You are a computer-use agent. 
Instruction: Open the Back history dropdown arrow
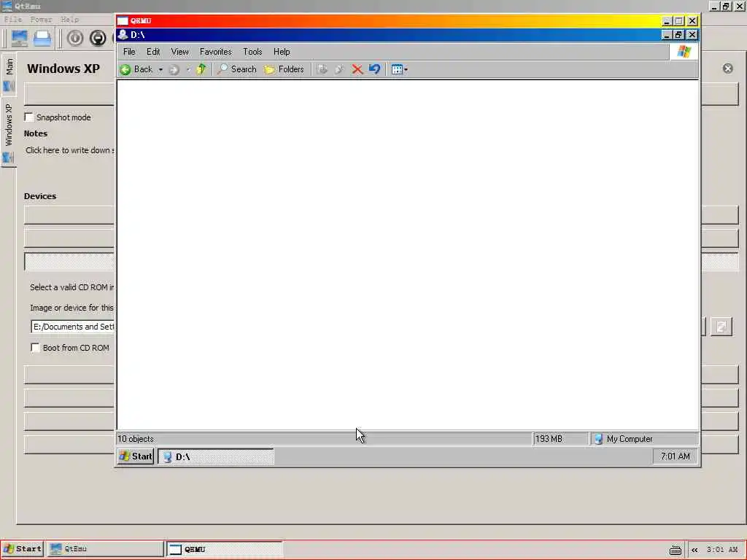tap(160, 69)
